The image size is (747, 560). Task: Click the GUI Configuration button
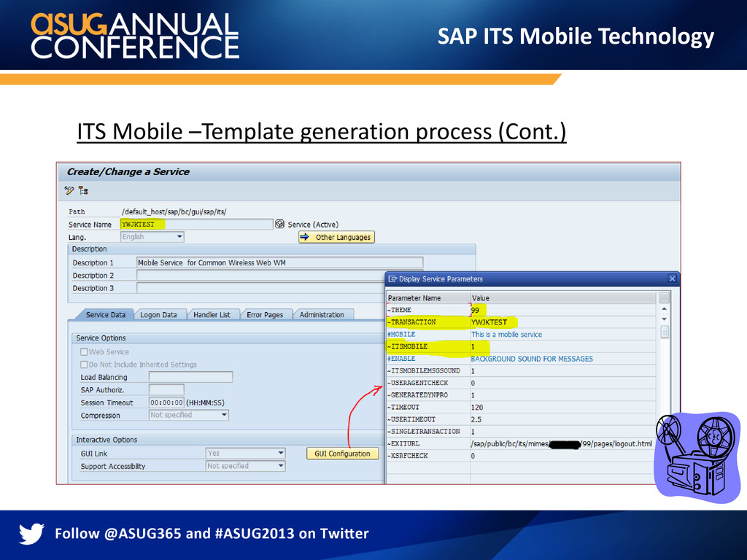343,454
